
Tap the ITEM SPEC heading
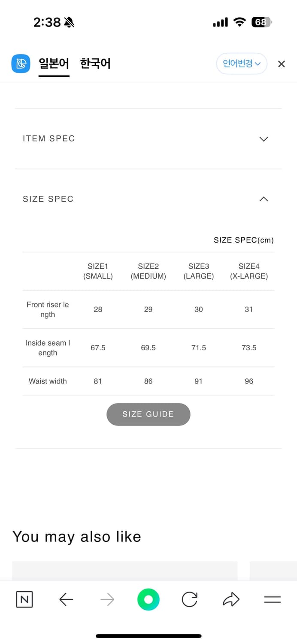(49, 139)
